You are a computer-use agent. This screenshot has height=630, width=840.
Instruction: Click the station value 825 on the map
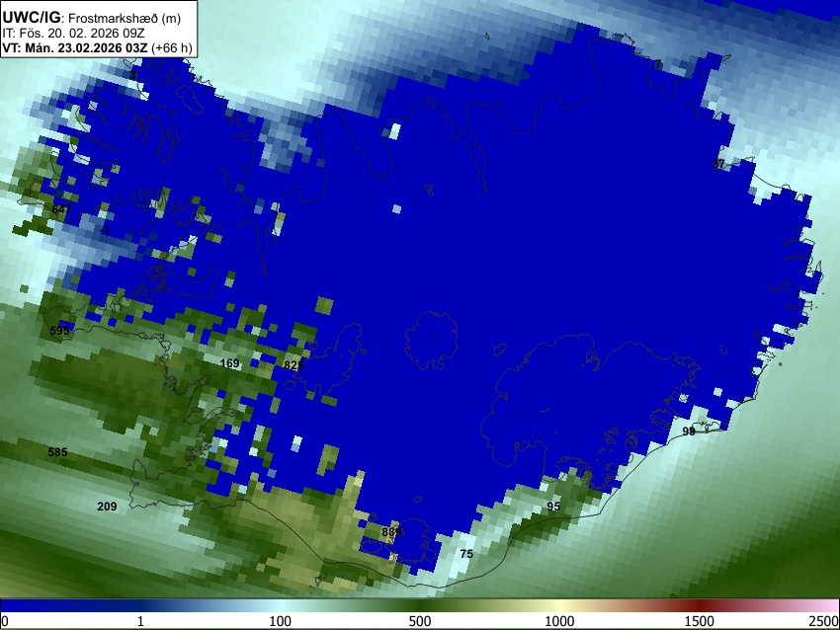(294, 365)
